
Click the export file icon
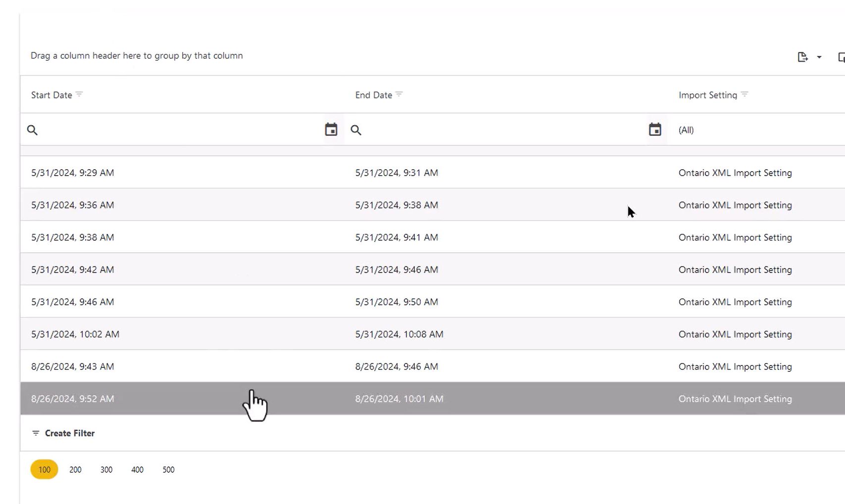click(x=802, y=57)
